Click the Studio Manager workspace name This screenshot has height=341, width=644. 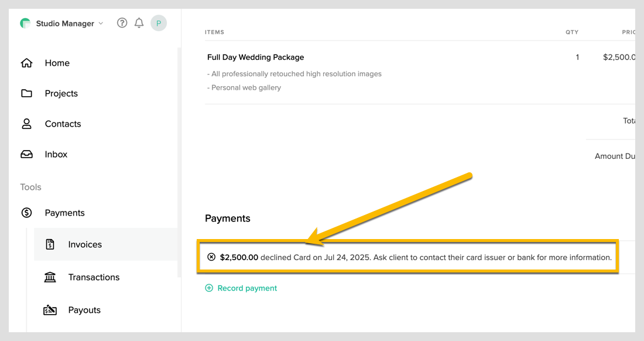point(65,23)
